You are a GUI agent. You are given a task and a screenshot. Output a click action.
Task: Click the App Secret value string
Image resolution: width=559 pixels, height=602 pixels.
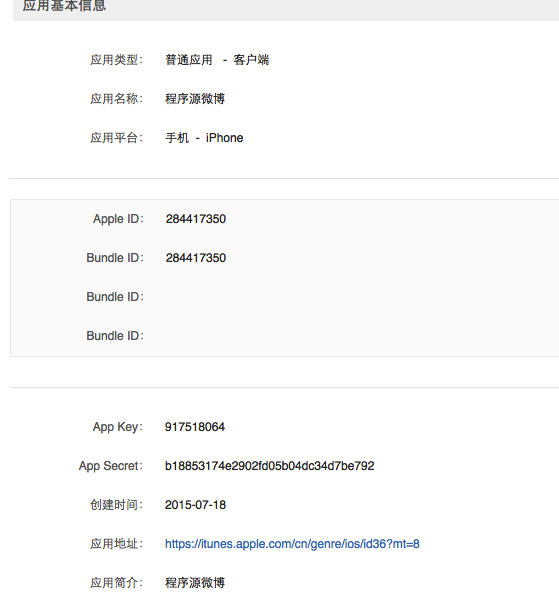click(270, 466)
